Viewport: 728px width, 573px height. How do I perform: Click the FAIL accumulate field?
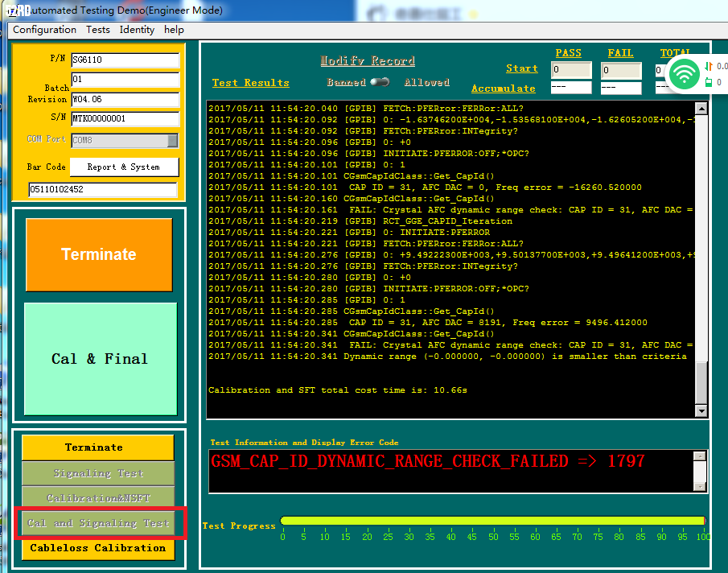[621, 88]
